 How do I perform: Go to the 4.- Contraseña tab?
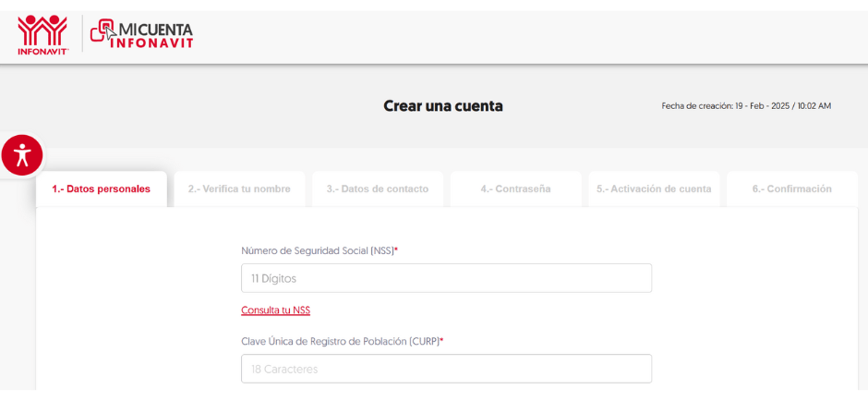[x=515, y=188]
